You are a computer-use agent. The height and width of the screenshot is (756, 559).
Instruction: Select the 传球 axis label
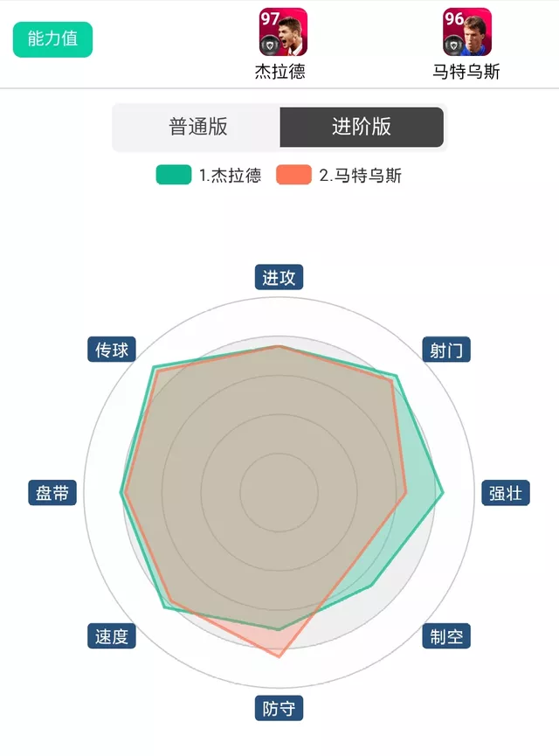point(111,350)
